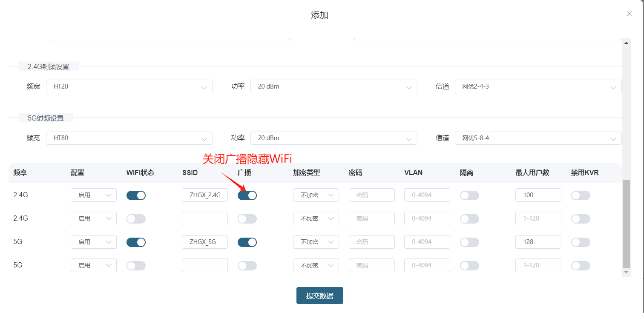Click the scrollbar up arrow

(626, 43)
